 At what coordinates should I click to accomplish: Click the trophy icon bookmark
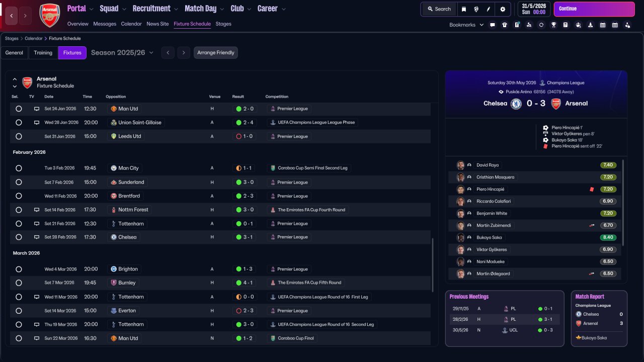tap(553, 25)
